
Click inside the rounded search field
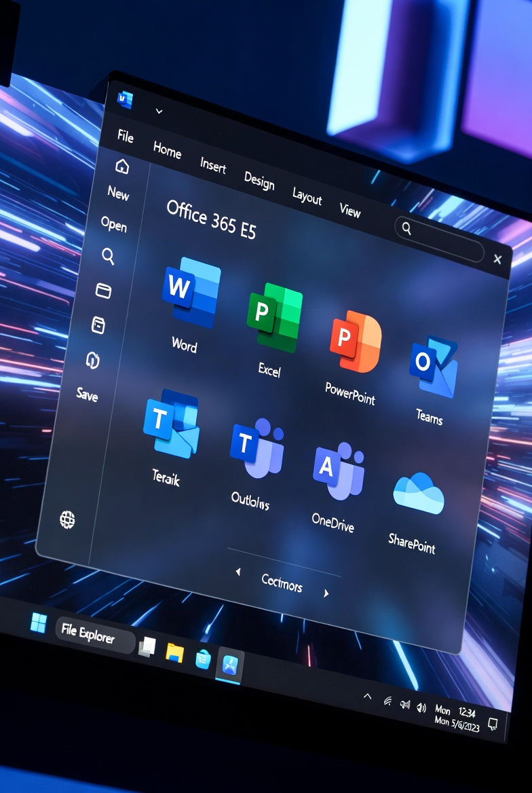coord(439,238)
